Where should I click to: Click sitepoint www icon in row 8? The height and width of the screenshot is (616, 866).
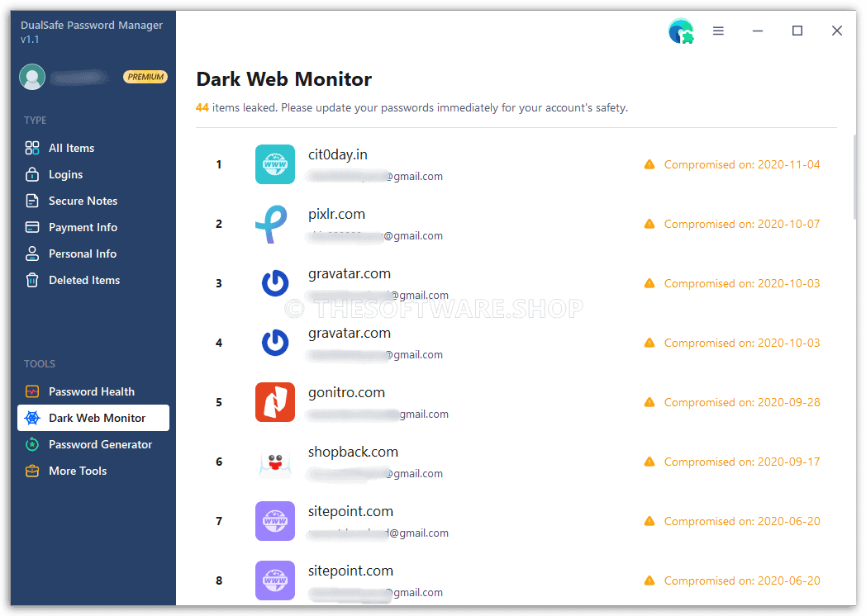click(275, 580)
